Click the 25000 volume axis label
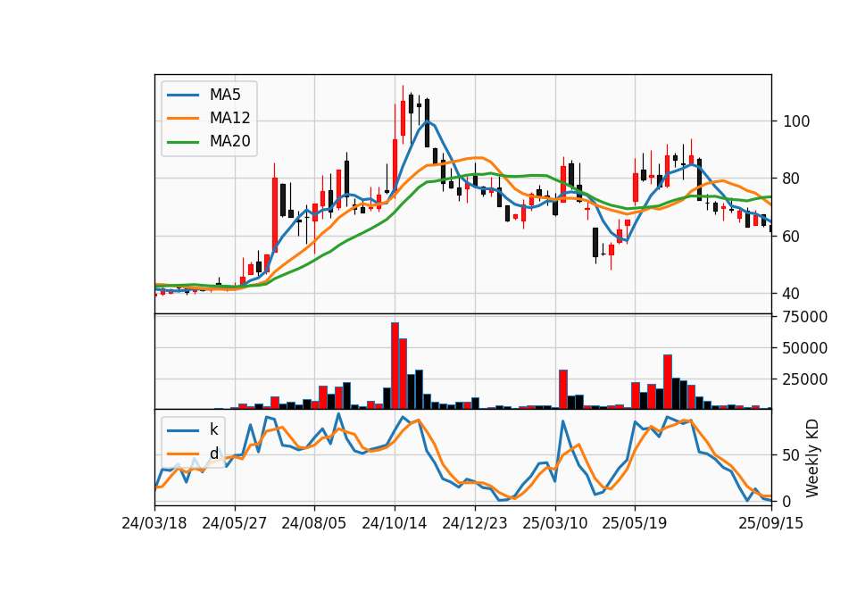Viewport: 857px width, 616px height. pyautogui.click(x=805, y=379)
